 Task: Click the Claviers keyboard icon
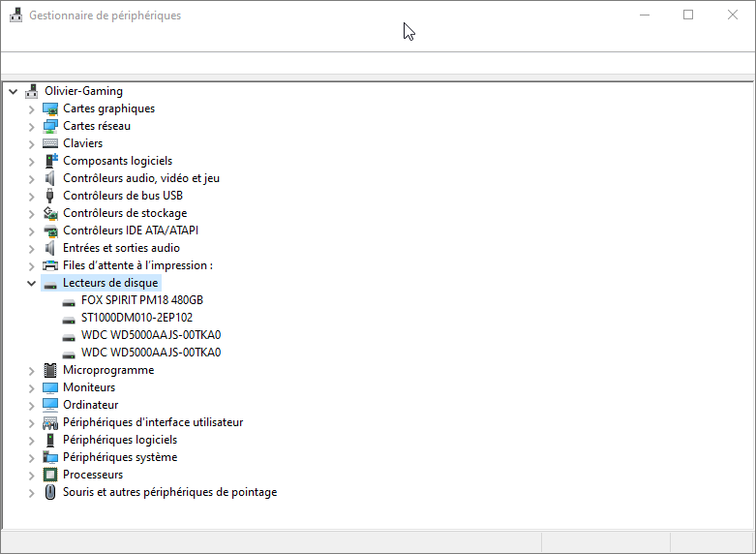(x=50, y=143)
